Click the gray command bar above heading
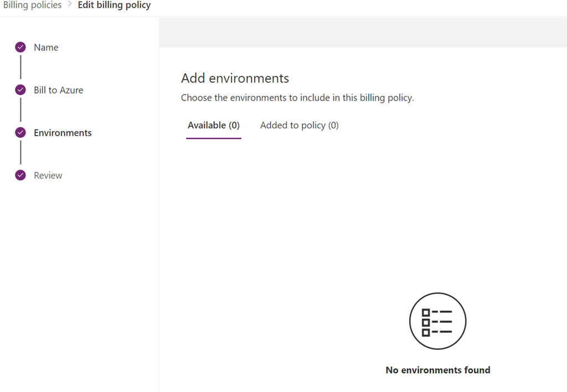567x392 pixels. tap(363, 33)
